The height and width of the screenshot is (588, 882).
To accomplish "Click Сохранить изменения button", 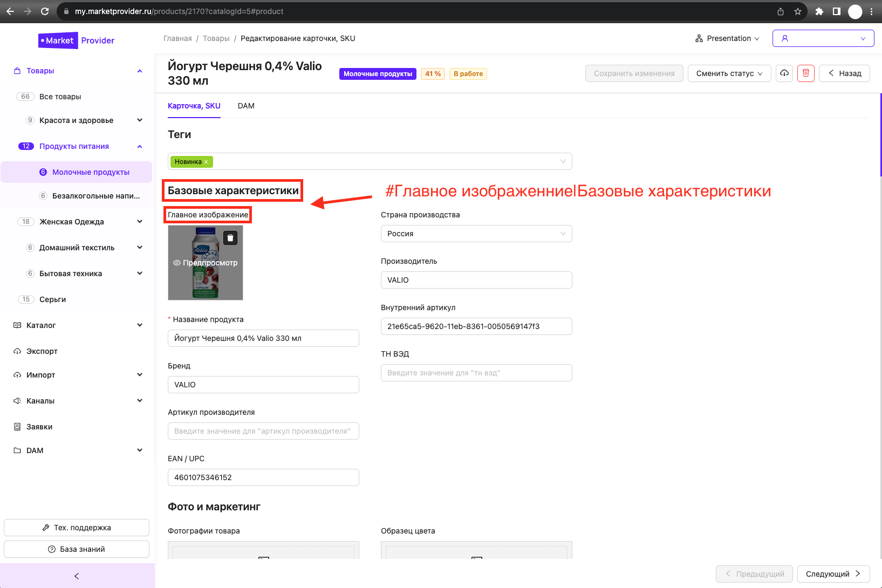I will pos(634,73).
